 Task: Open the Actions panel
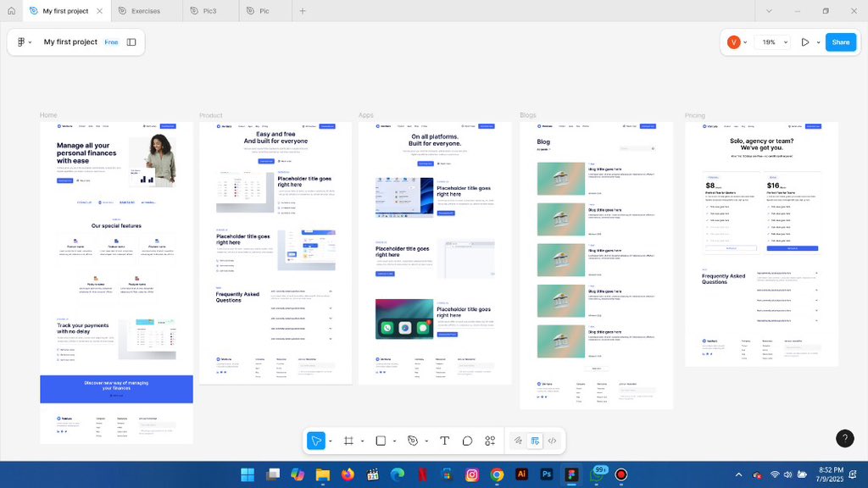tap(490, 441)
